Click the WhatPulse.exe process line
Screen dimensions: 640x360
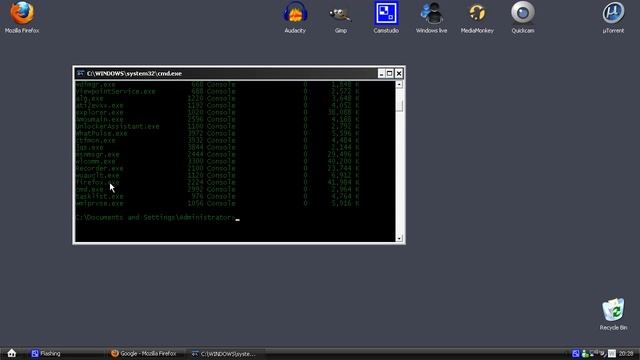click(x=217, y=133)
